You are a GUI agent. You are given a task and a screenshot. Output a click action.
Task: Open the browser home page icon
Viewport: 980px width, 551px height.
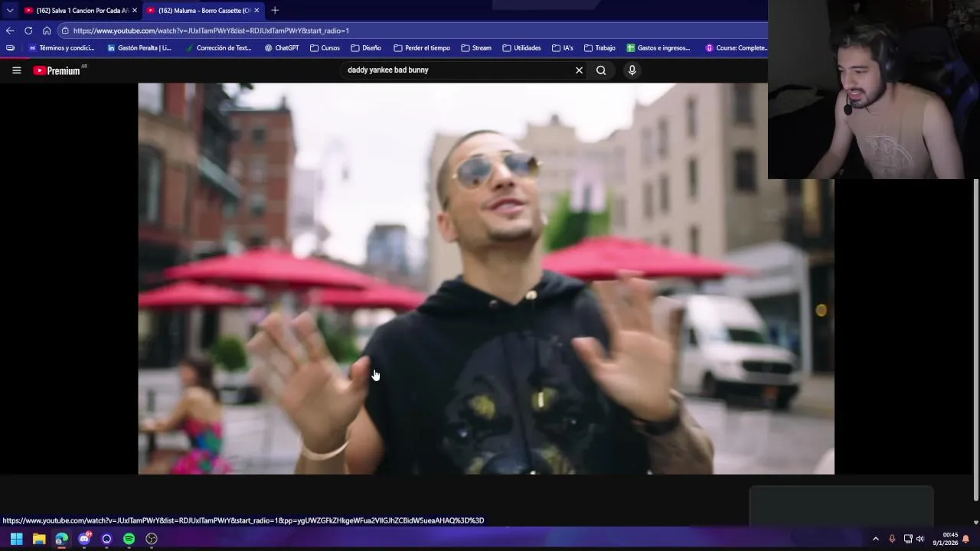coord(47,31)
